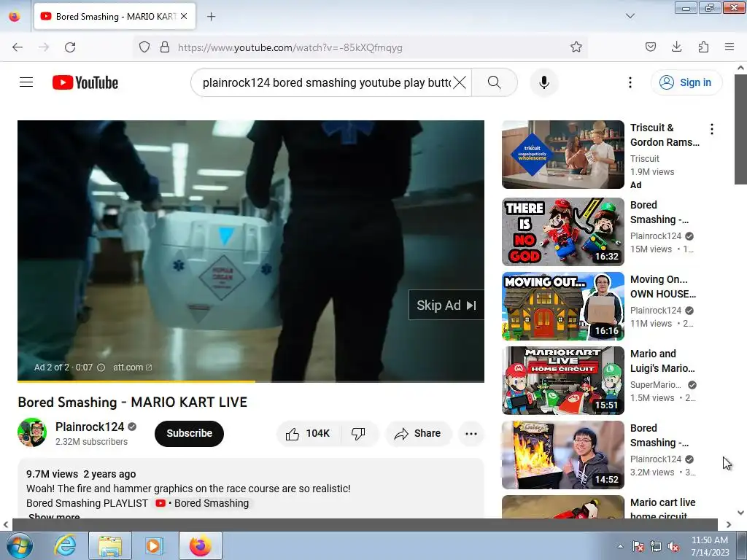
Task: Open the YouTube hamburger guide menu
Action: pos(26,82)
